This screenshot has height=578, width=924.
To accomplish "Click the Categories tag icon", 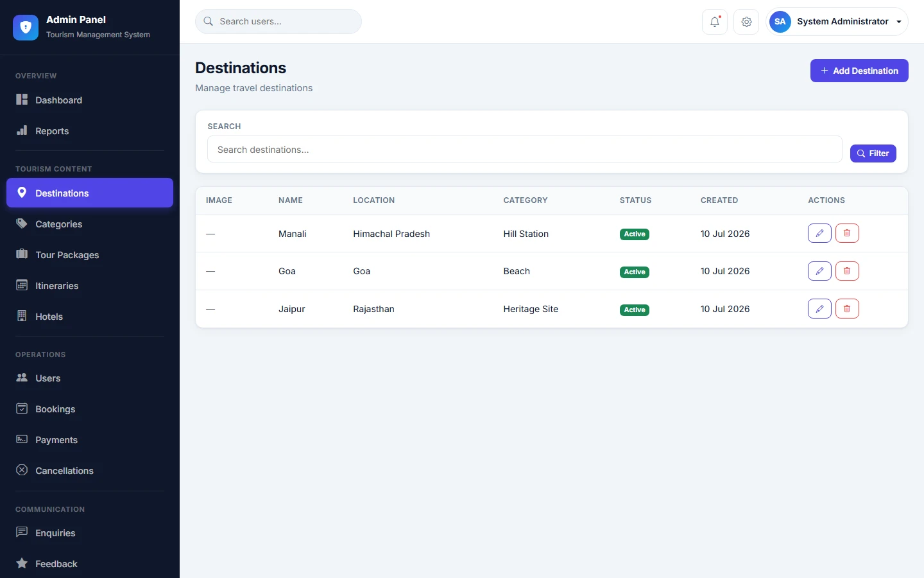I will coord(22,223).
